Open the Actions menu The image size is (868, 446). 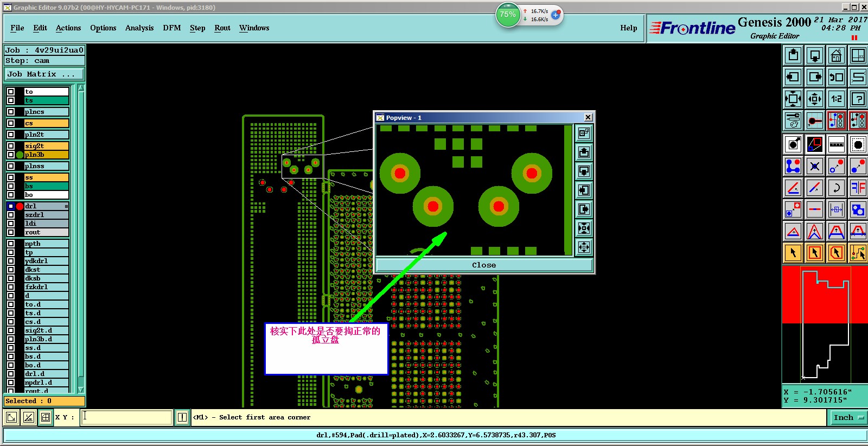pyautogui.click(x=68, y=28)
